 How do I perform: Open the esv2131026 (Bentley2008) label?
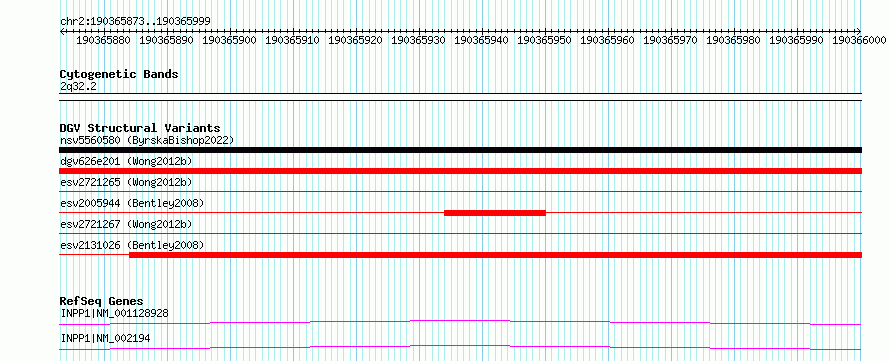point(132,245)
